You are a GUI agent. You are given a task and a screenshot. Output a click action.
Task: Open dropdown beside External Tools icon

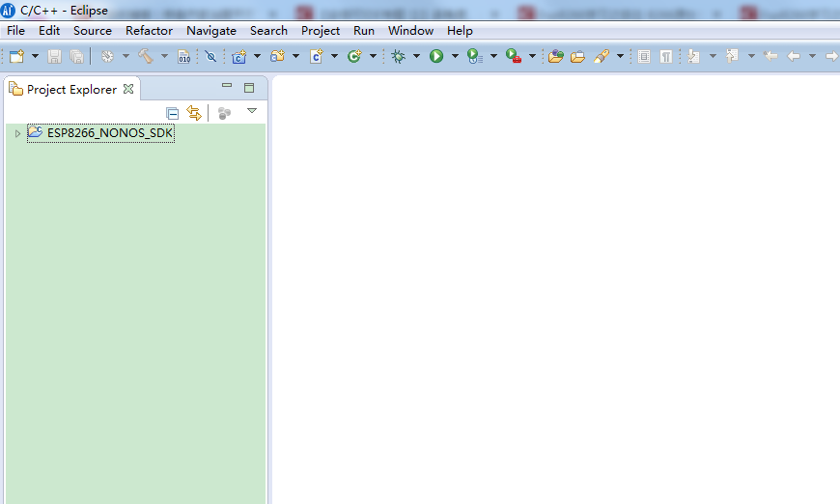pos(532,56)
